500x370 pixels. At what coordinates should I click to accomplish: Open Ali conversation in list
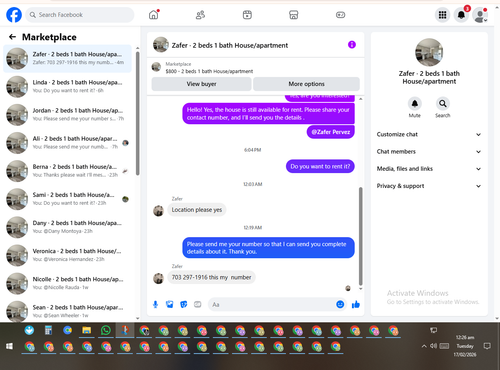click(67, 143)
